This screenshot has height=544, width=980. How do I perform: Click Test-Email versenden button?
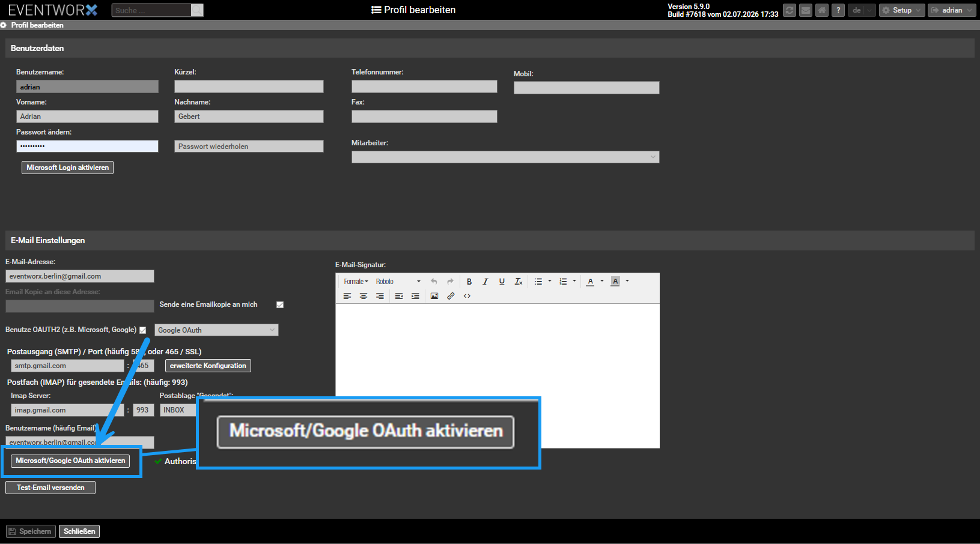(x=50, y=488)
